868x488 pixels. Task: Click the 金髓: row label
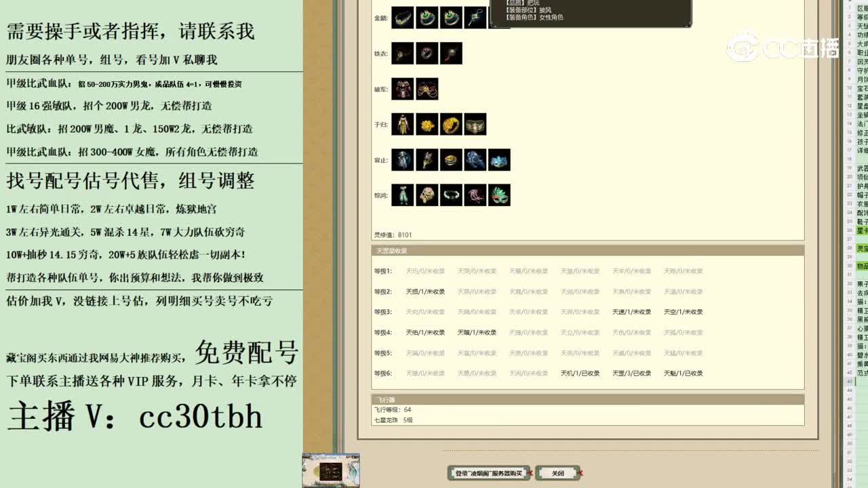pos(381,18)
